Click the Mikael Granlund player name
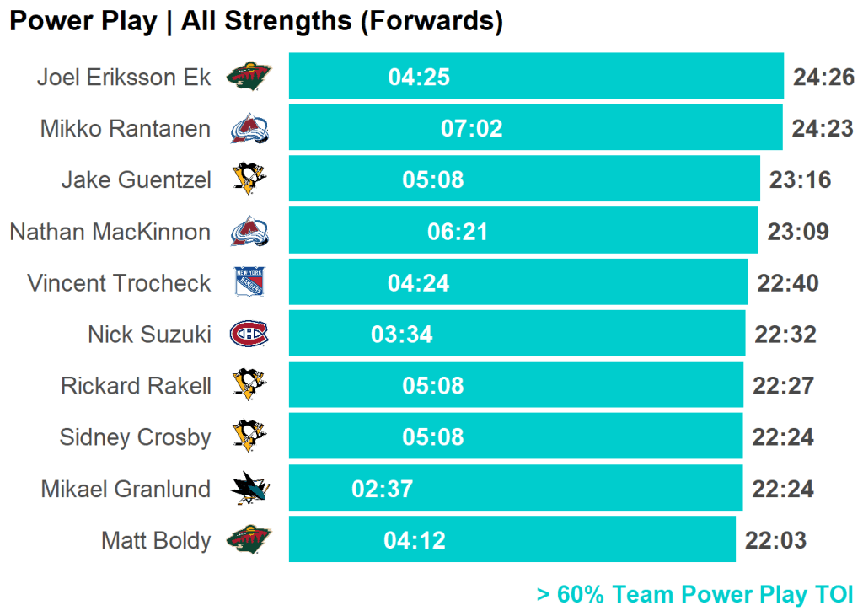 click(x=126, y=489)
